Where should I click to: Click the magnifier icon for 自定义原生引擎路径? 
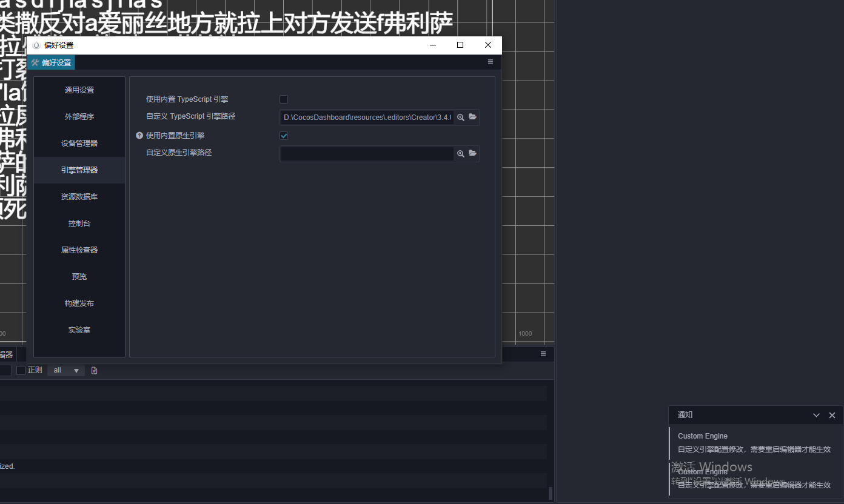tap(461, 154)
